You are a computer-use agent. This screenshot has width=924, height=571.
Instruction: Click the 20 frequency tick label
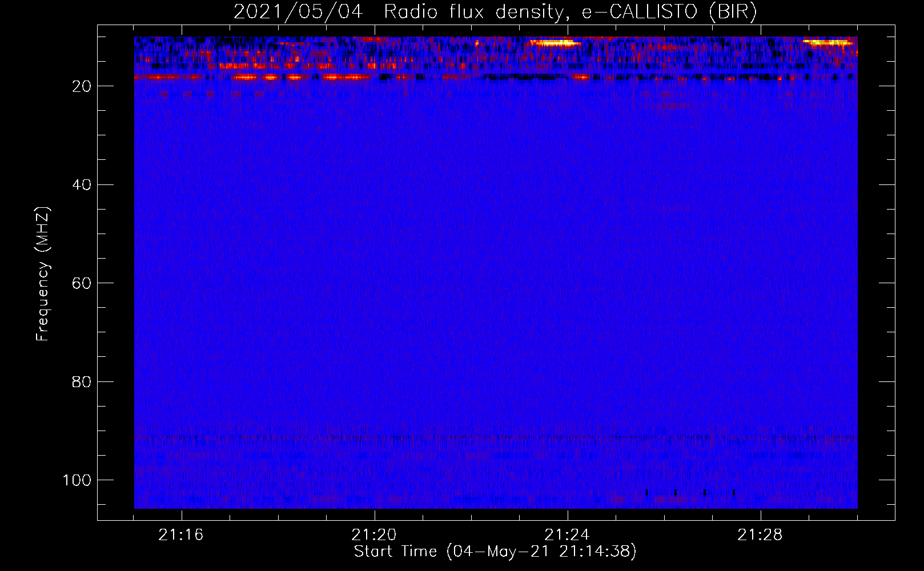click(82, 86)
